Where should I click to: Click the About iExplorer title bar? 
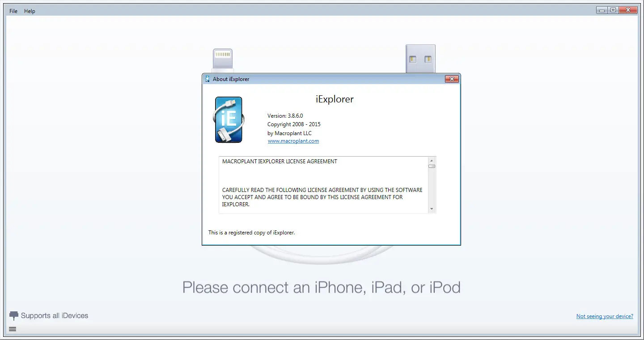pos(313,79)
